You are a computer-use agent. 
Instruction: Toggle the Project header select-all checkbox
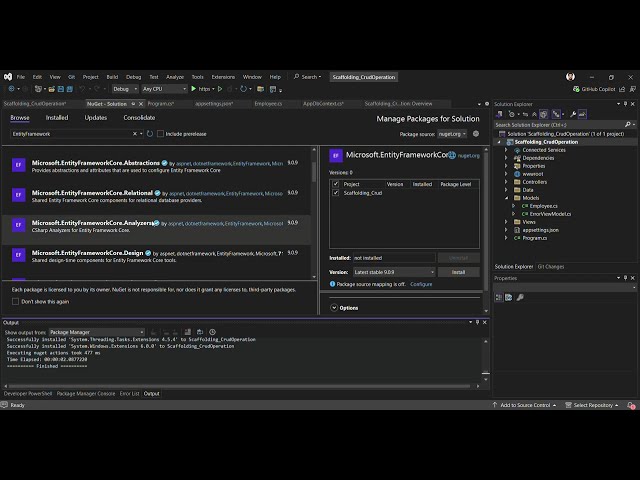pyautogui.click(x=336, y=184)
